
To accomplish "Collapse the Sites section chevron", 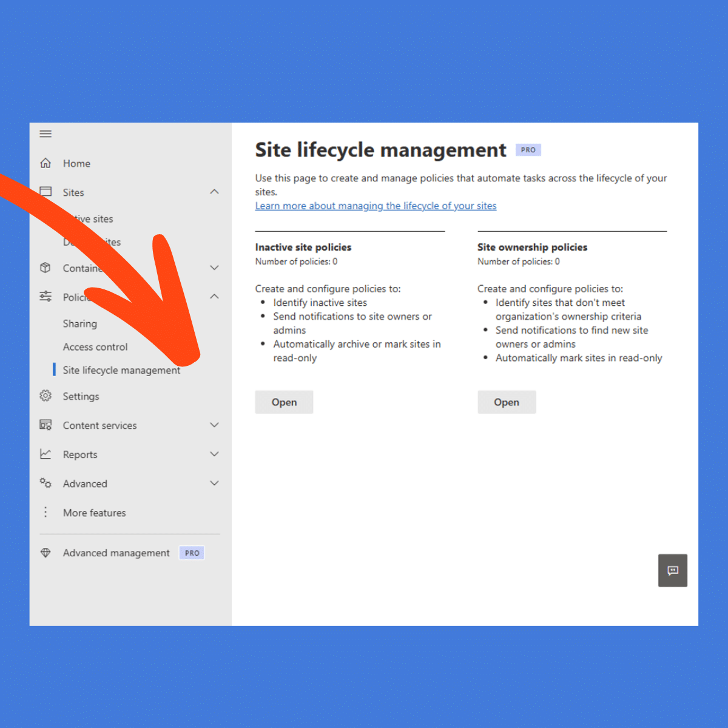I will coord(214,192).
